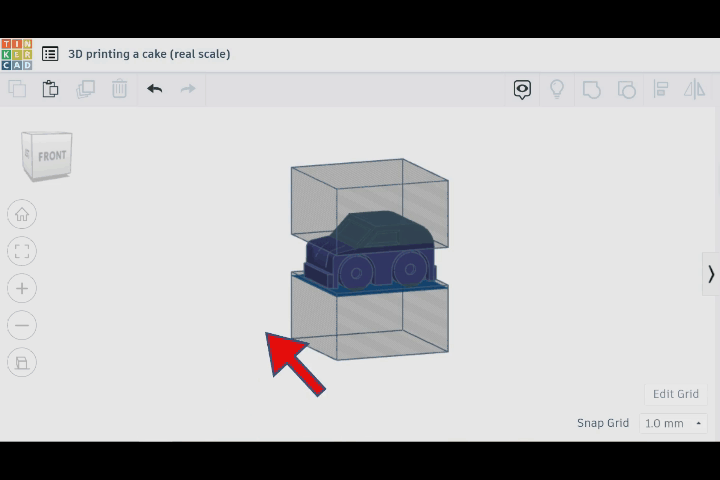Image resolution: width=720 pixels, height=480 pixels.
Task: Click the Redo arrow
Action: click(x=188, y=89)
